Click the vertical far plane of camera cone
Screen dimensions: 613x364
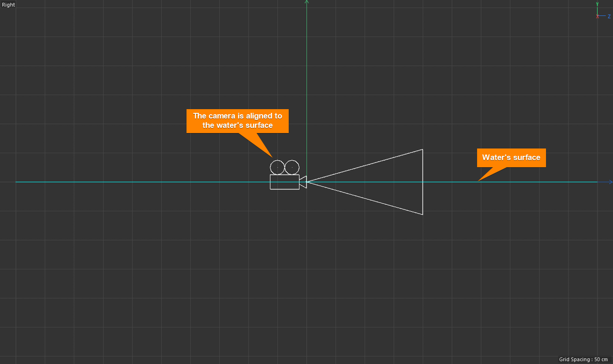click(423, 197)
